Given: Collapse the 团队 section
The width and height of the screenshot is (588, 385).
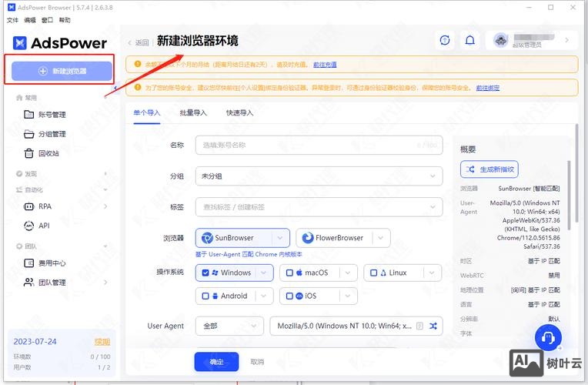Looking at the screenshot, I should click(x=105, y=246).
